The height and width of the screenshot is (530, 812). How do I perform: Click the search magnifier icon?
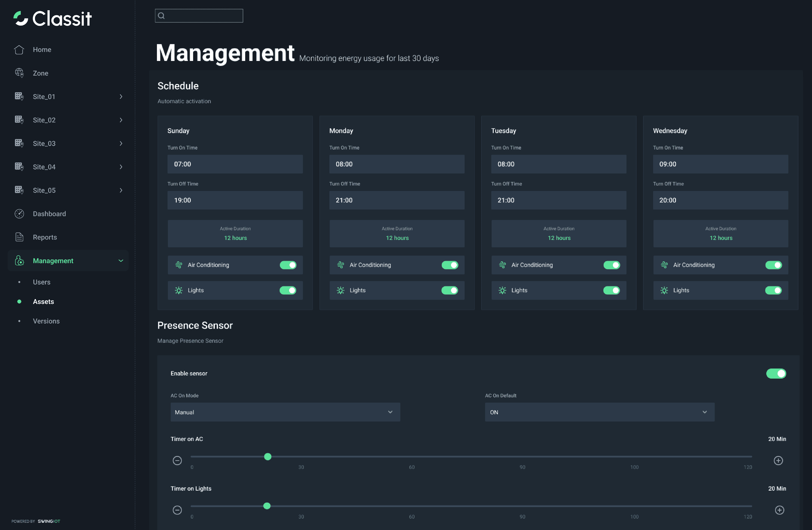tap(161, 15)
